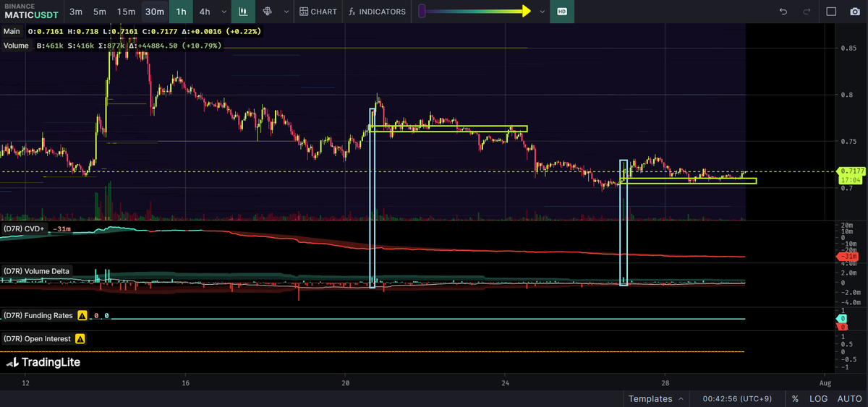Toggle LOG scale mode
868x407 pixels.
coord(818,398)
